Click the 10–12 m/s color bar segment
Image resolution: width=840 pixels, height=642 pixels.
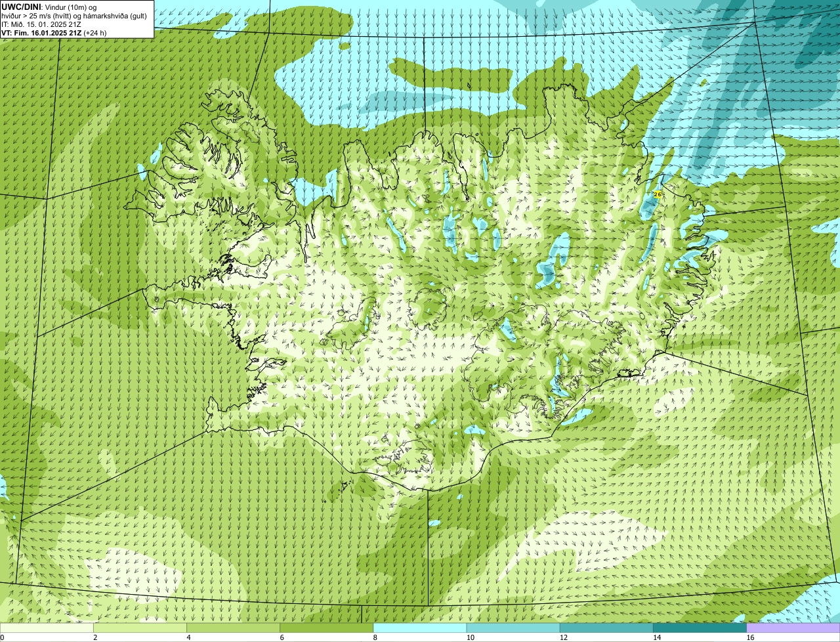[x=513, y=628]
